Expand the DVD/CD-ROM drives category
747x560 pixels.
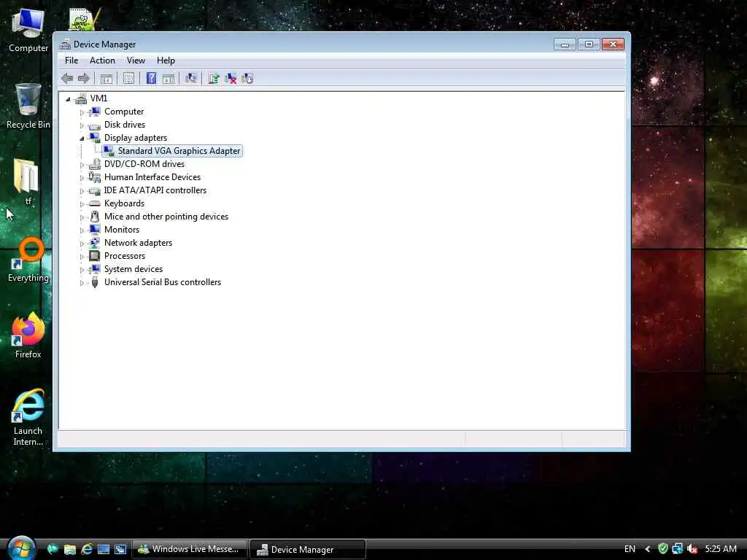coord(82,166)
